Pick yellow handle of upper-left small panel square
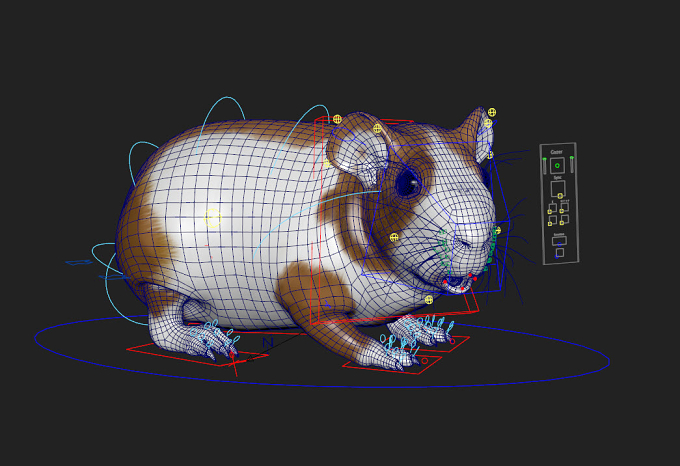680x466 pixels. (549, 212)
